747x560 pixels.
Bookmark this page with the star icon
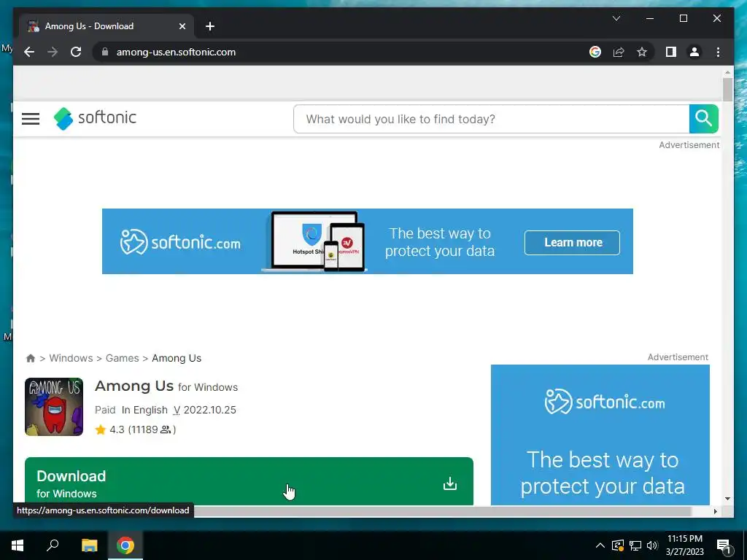(x=642, y=52)
